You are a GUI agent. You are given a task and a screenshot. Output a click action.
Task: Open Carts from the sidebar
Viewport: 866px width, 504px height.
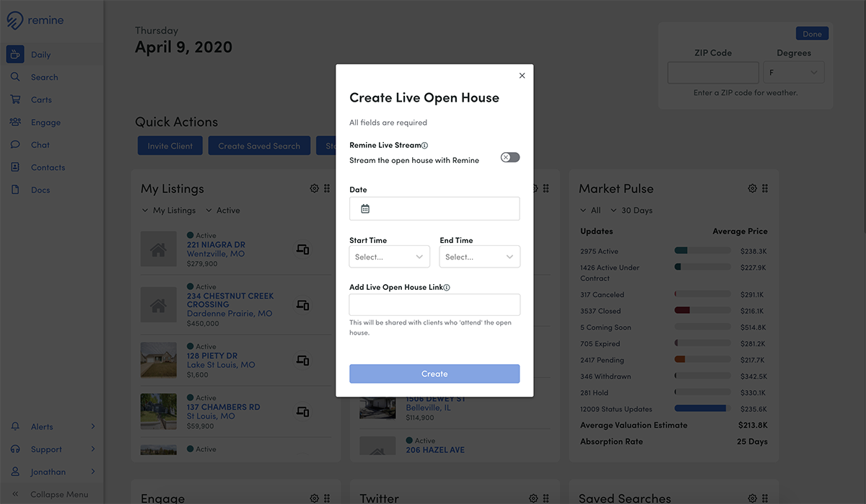click(41, 100)
